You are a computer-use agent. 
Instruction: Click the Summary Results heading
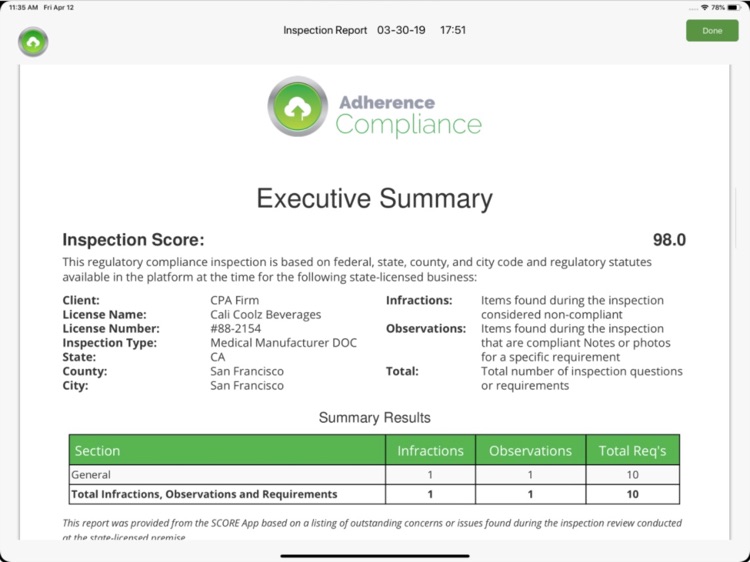(x=375, y=418)
